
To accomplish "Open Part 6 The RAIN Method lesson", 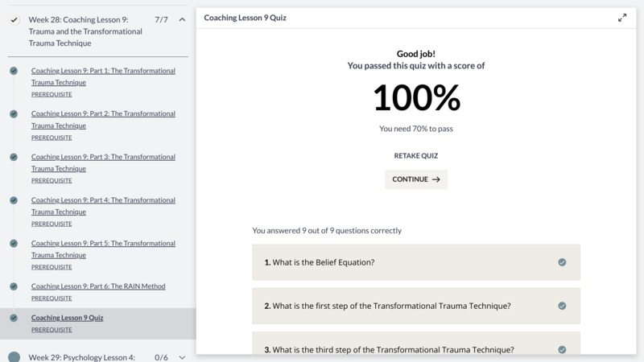I will (x=98, y=286).
